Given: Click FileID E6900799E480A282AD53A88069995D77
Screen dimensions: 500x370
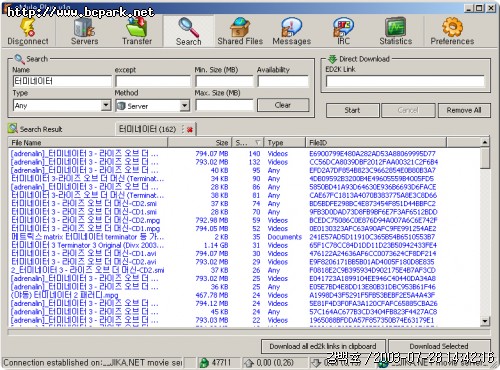Looking at the screenshot, I should click(372, 154).
